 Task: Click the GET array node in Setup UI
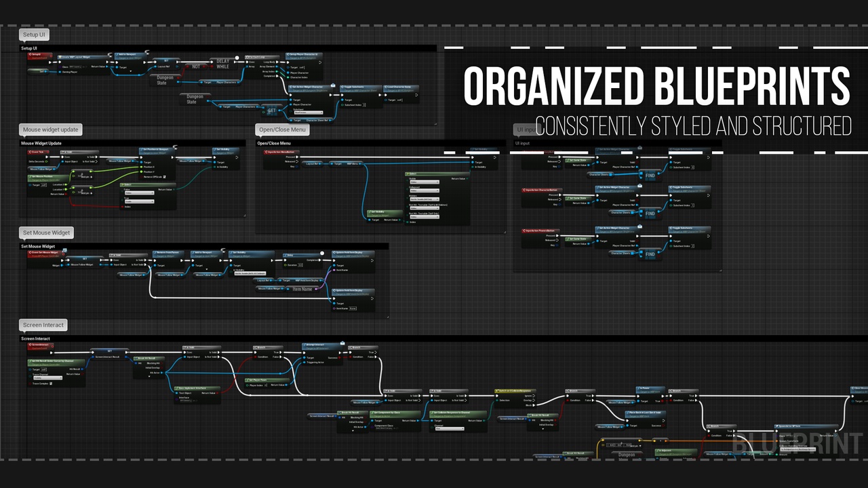272,110
